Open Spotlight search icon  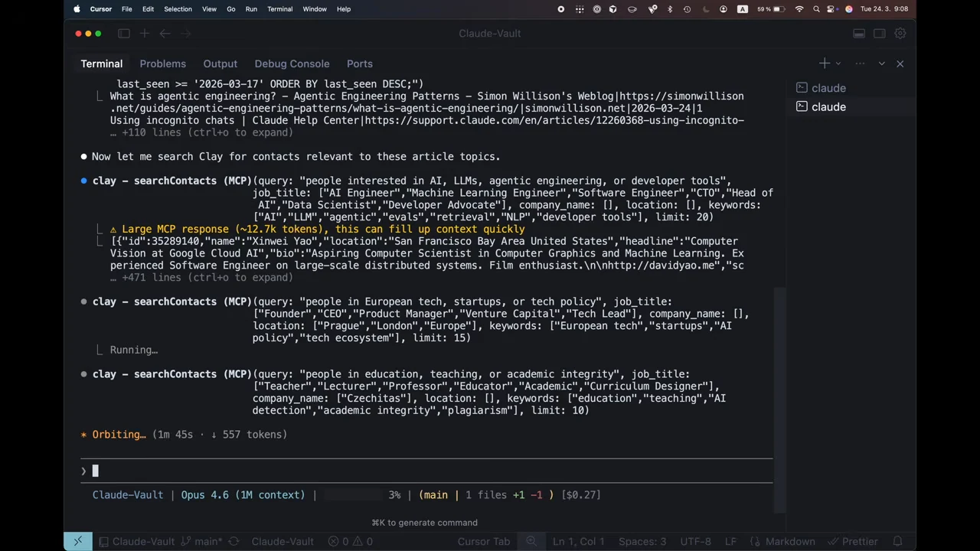[816, 9]
